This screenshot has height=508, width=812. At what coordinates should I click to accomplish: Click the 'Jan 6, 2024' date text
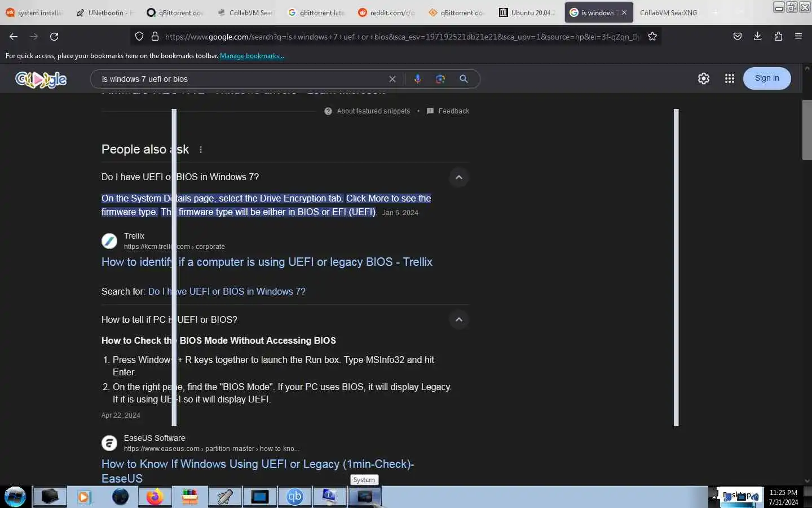(400, 213)
